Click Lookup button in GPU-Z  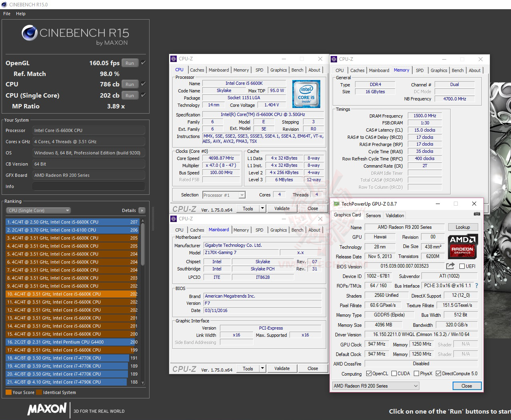[463, 227]
